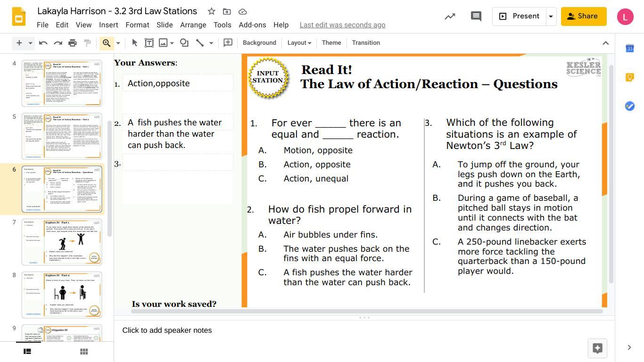The image size is (644, 362).
Task: Open the Slide menu
Action: pyautogui.click(x=165, y=25)
